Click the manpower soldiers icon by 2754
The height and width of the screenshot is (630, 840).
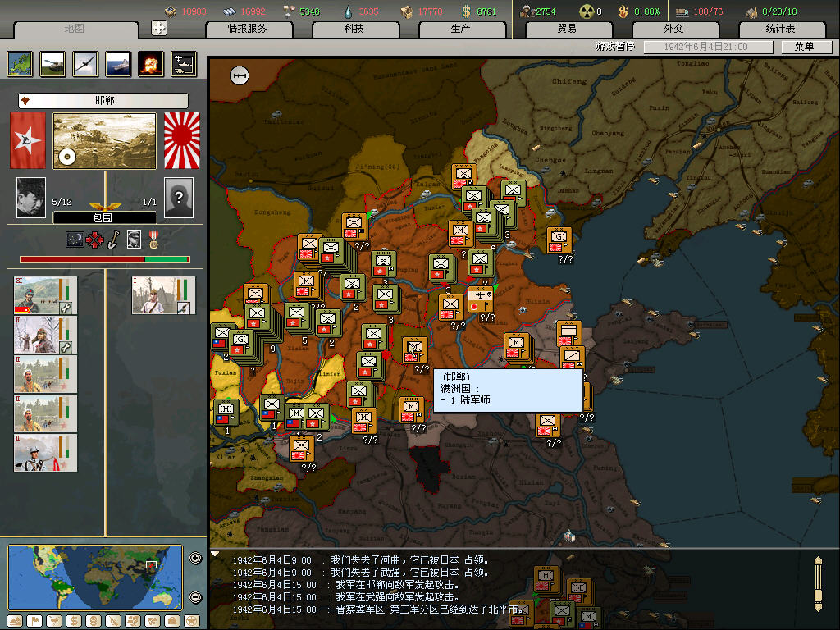527,11
